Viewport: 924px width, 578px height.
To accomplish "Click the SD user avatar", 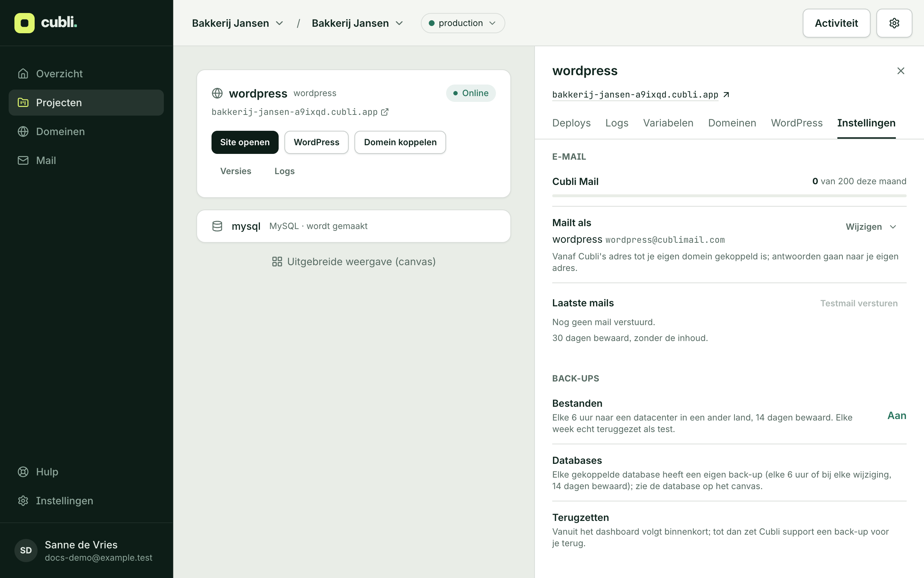I will click(26, 551).
